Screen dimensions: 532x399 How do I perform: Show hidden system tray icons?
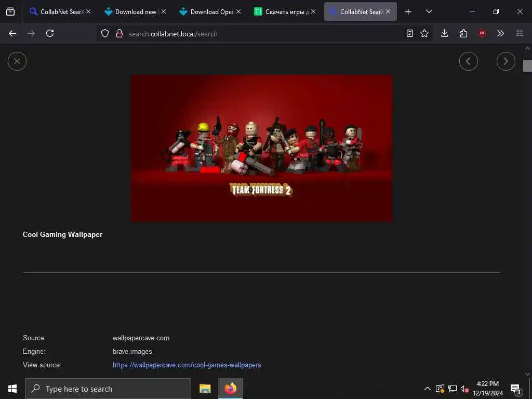tap(428, 389)
